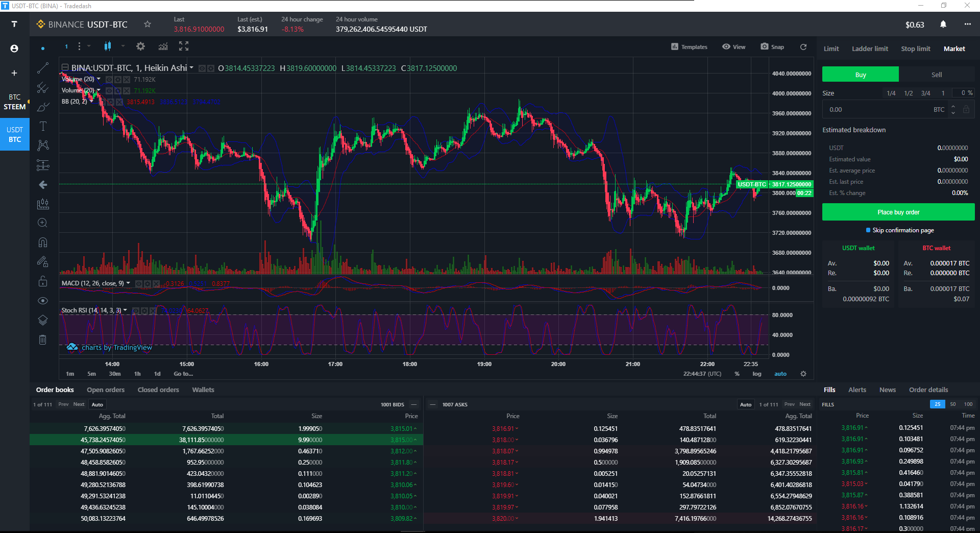
Task: Toggle lock all drawing tools
Action: (43, 281)
